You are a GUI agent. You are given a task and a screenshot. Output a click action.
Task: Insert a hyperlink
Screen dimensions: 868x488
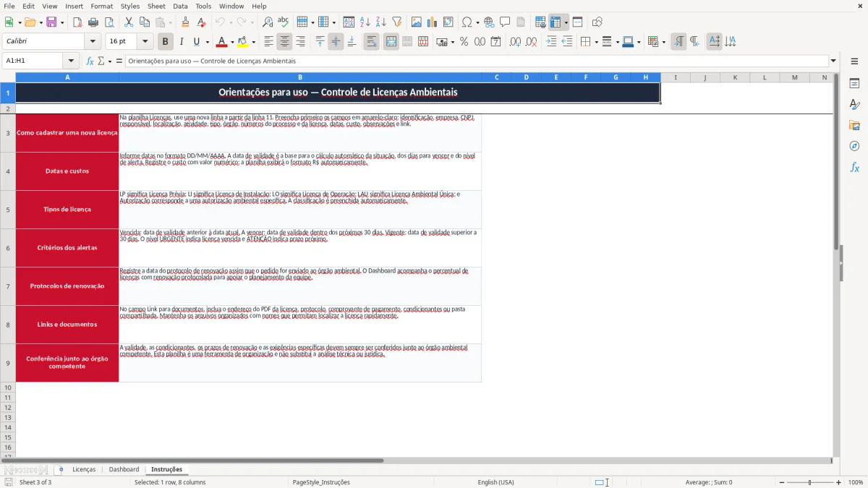point(489,22)
